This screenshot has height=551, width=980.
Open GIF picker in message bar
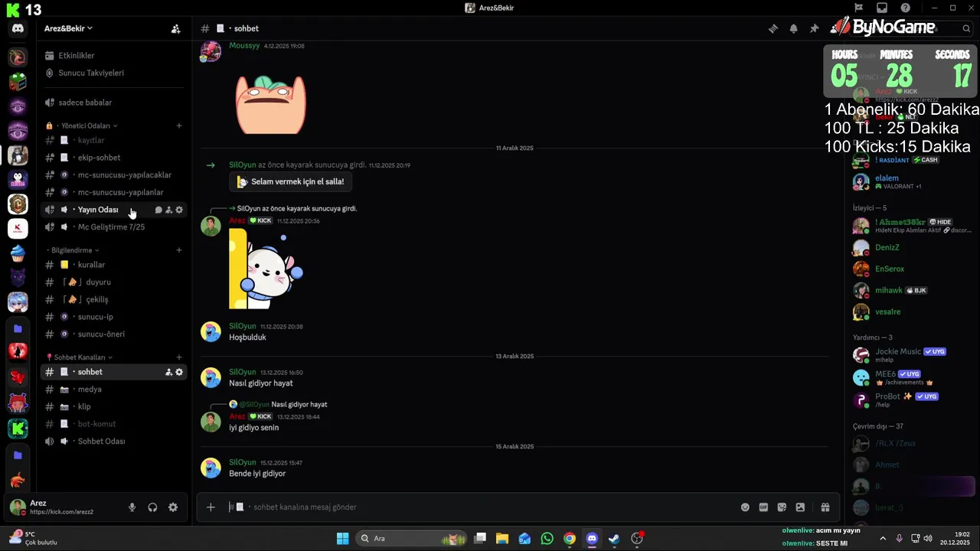click(763, 507)
